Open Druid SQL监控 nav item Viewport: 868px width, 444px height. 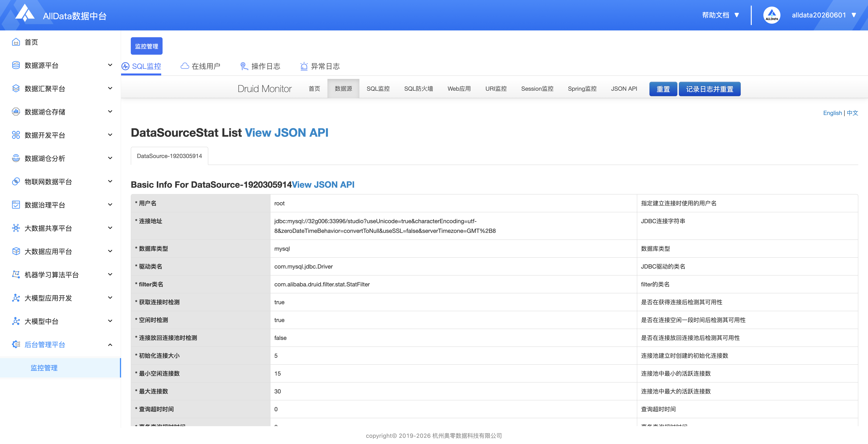[x=378, y=89]
